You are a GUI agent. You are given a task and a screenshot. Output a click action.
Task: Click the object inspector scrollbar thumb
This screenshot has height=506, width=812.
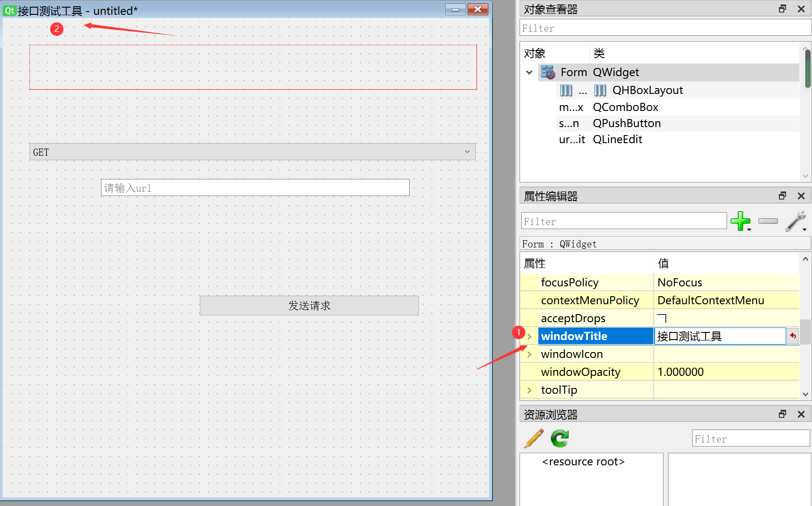(808, 68)
